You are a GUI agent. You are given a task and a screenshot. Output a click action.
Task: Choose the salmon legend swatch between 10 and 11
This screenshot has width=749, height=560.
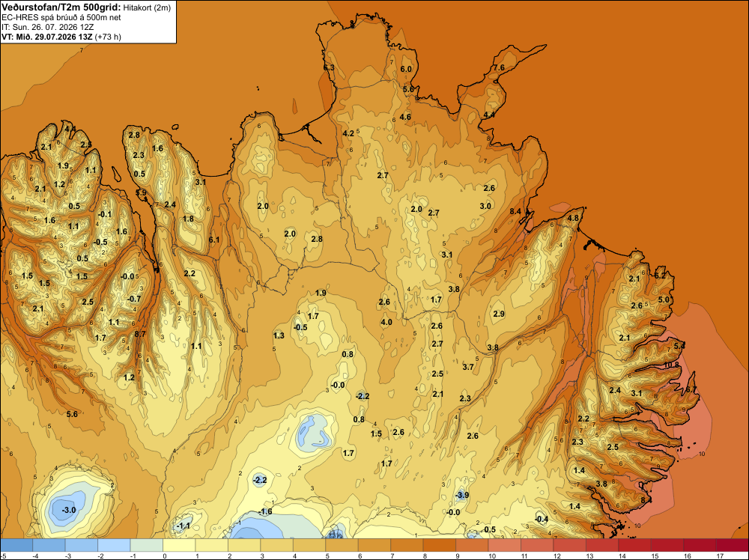504,545
